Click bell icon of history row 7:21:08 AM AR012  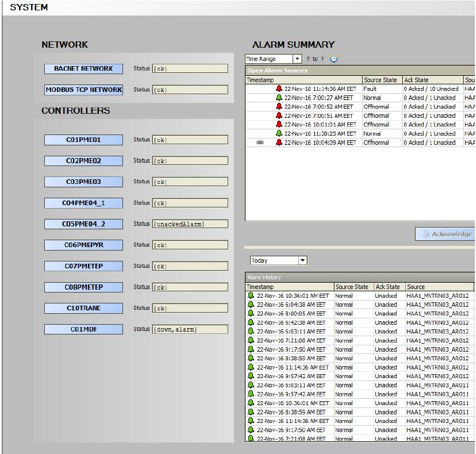coord(251,340)
